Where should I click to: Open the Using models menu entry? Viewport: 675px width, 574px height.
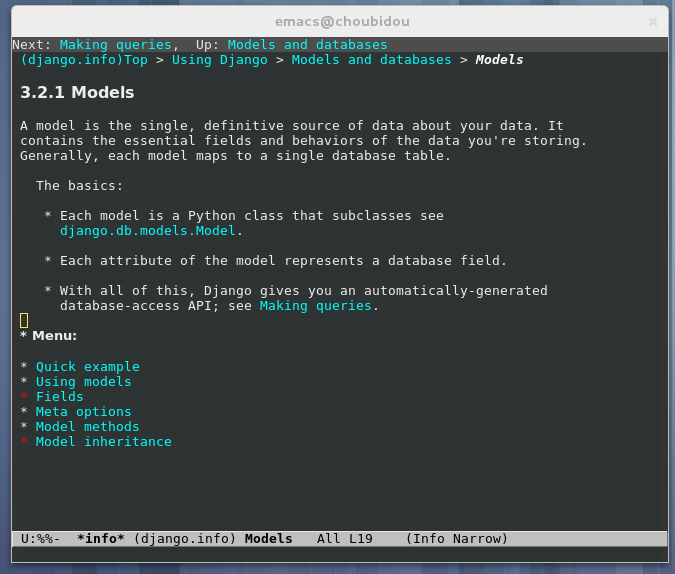click(84, 382)
